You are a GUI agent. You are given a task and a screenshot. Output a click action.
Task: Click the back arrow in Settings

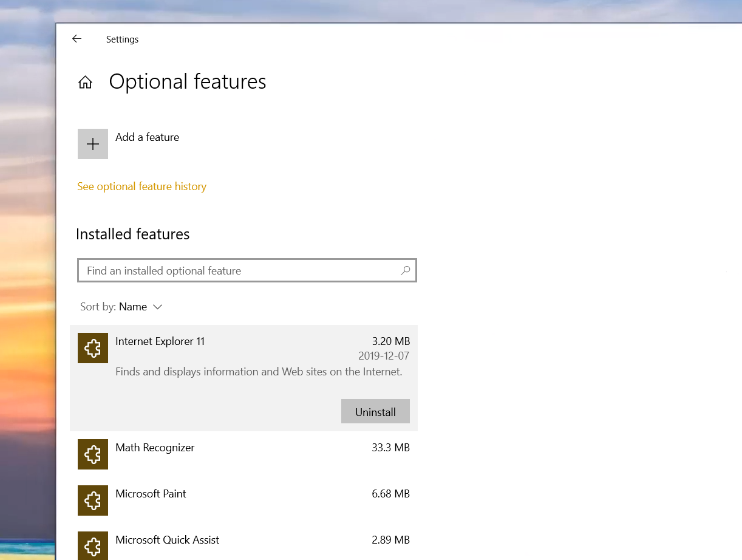77,39
